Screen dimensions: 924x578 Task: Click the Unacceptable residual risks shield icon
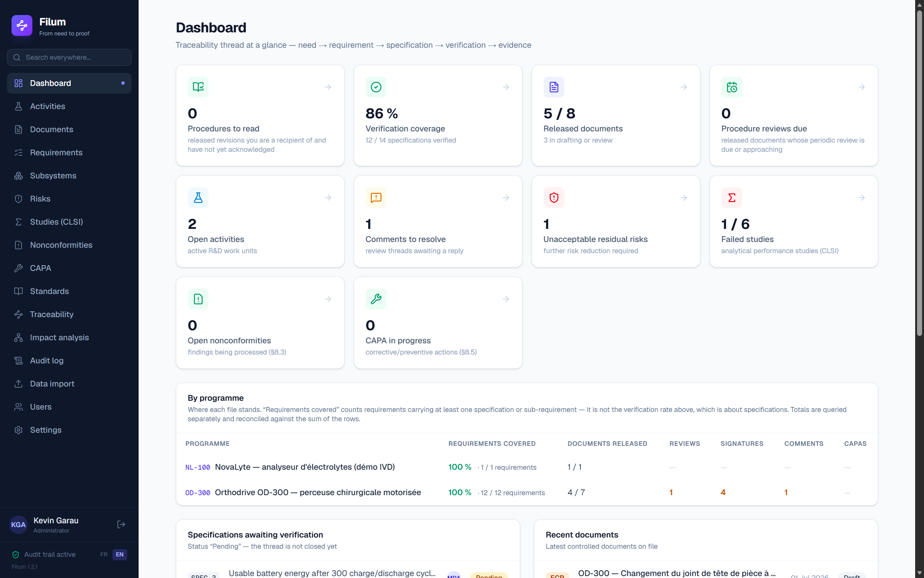(x=554, y=198)
